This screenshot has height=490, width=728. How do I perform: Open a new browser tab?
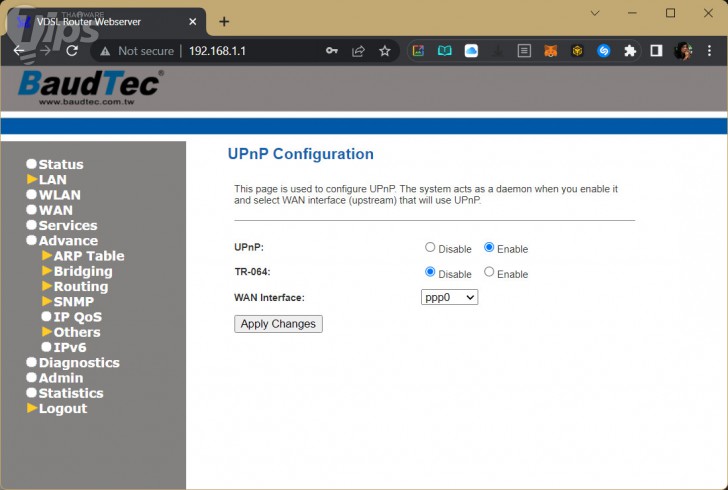(x=224, y=21)
